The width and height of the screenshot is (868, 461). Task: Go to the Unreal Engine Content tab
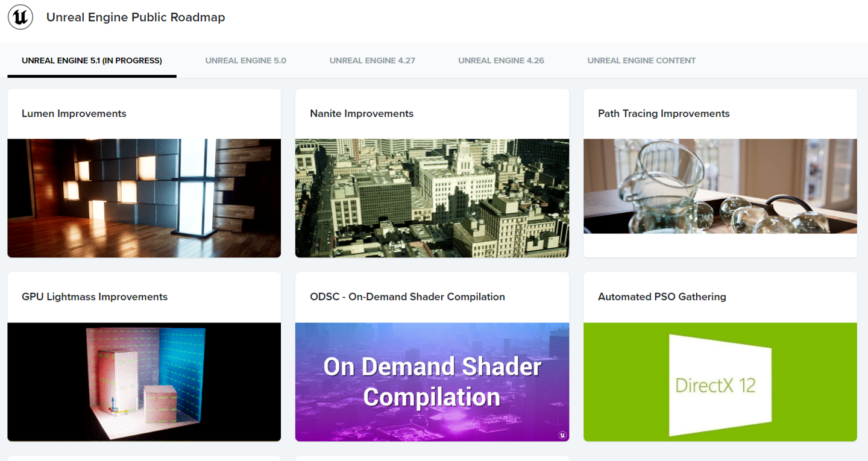(642, 60)
